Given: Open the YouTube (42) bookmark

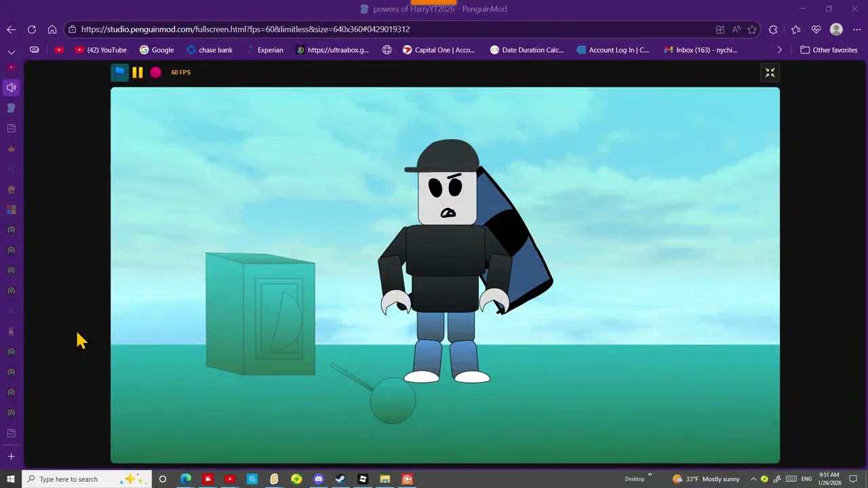Looking at the screenshot, I should point(101,49).
